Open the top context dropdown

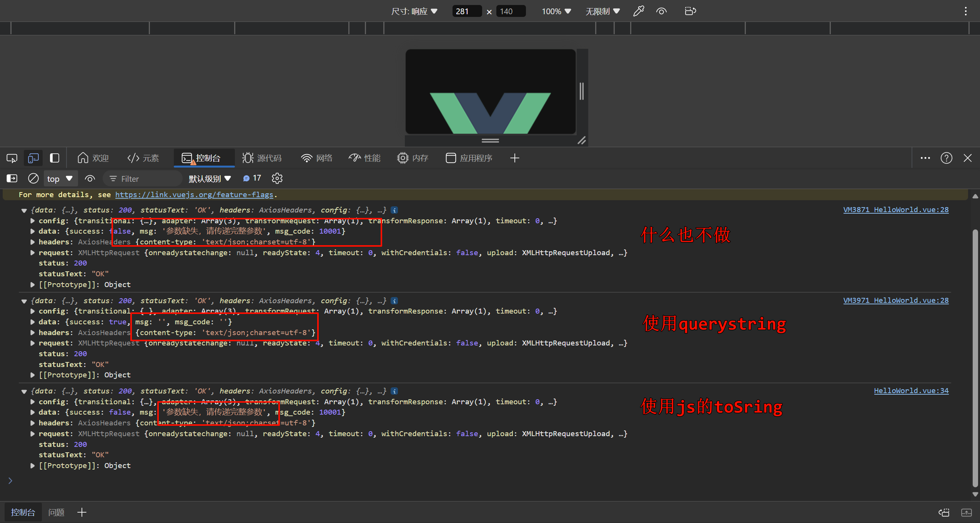pyautogui.click(x=60, y=179)
